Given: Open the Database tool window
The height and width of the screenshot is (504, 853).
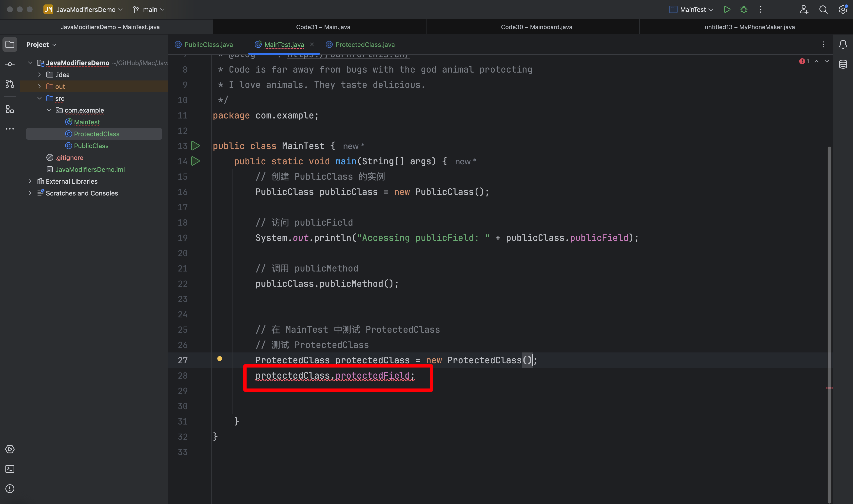Looking at the screenshot, I should click(x=843, y=64).
